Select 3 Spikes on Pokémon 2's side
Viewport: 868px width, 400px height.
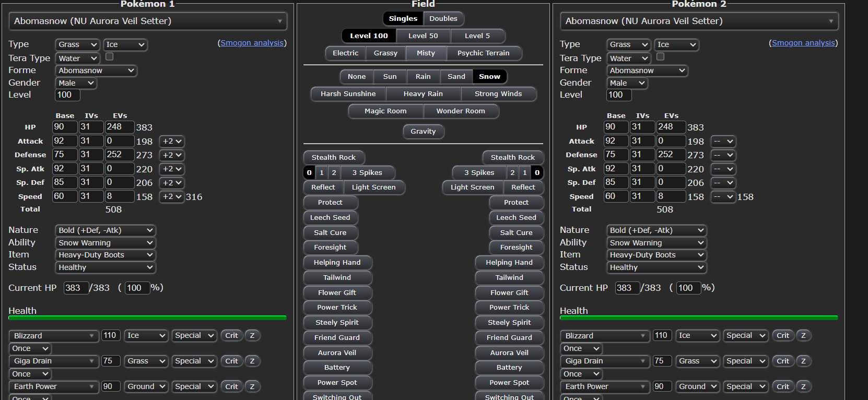[479, 173]
